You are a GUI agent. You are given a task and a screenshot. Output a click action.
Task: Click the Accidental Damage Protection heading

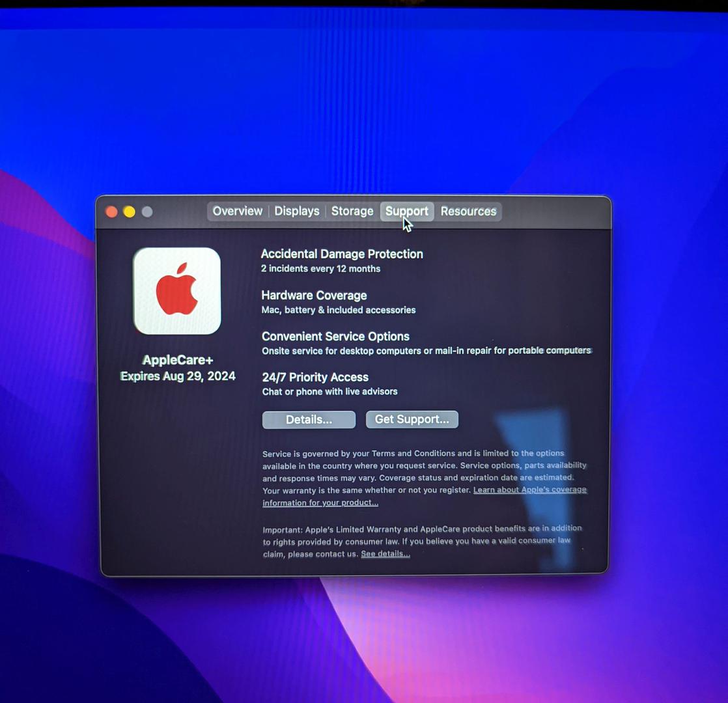tap(342, 254)
